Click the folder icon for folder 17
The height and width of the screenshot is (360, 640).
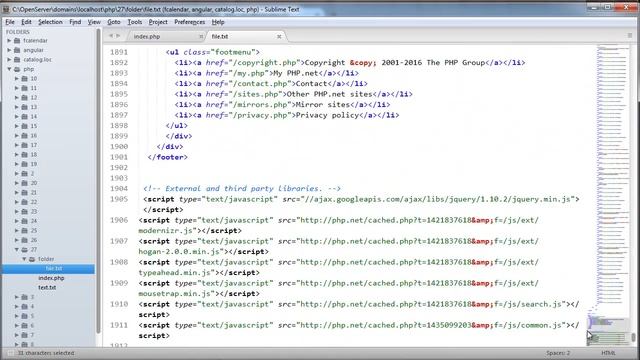coord(24,145)
